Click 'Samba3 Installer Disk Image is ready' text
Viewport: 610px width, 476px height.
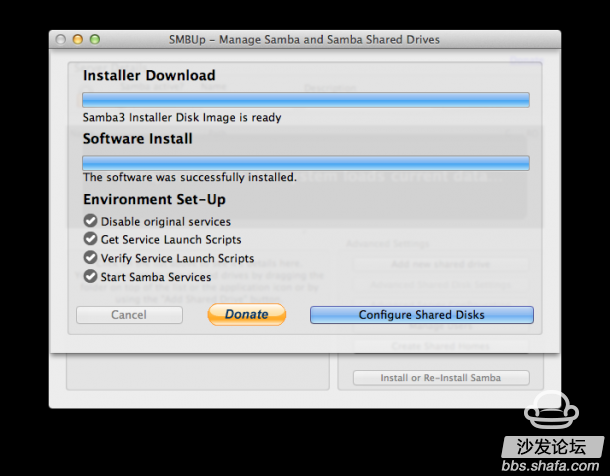tap(182, 117)
